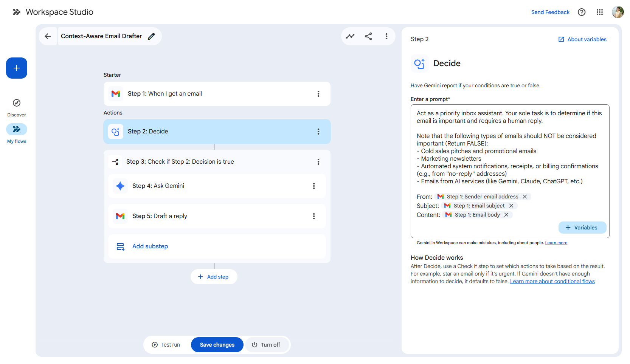Click the Gmail icon on Step 1

[x=116, y=94]
